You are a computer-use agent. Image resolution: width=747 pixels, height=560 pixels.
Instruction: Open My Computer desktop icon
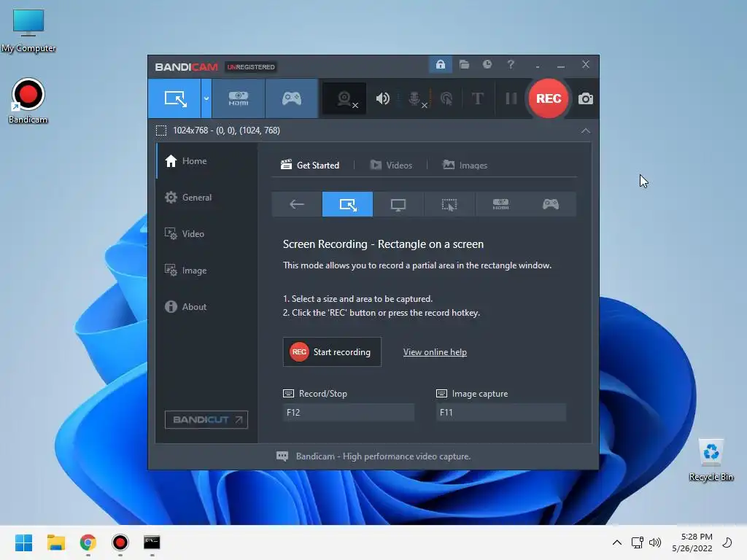tap(28, 30)
